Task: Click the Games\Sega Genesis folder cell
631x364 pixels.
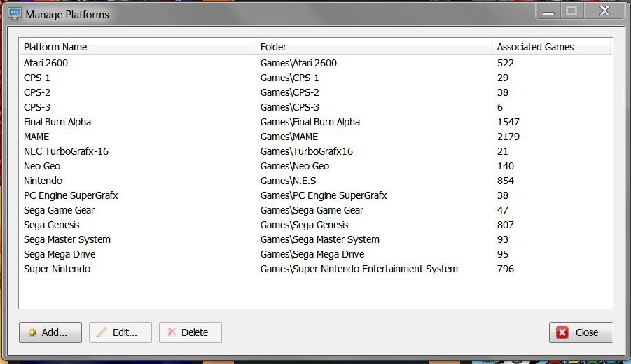Action: (304, 225)
